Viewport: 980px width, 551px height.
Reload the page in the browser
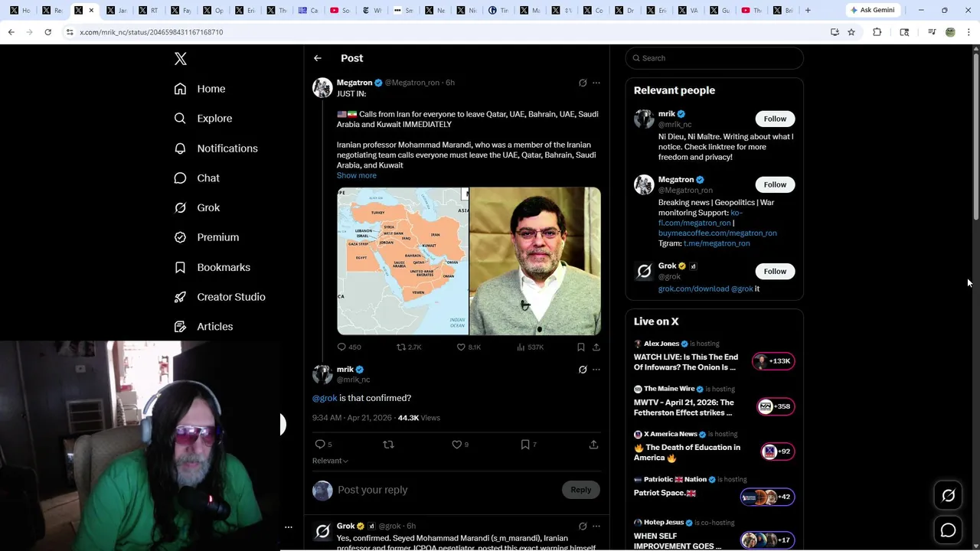click(47, 32)
